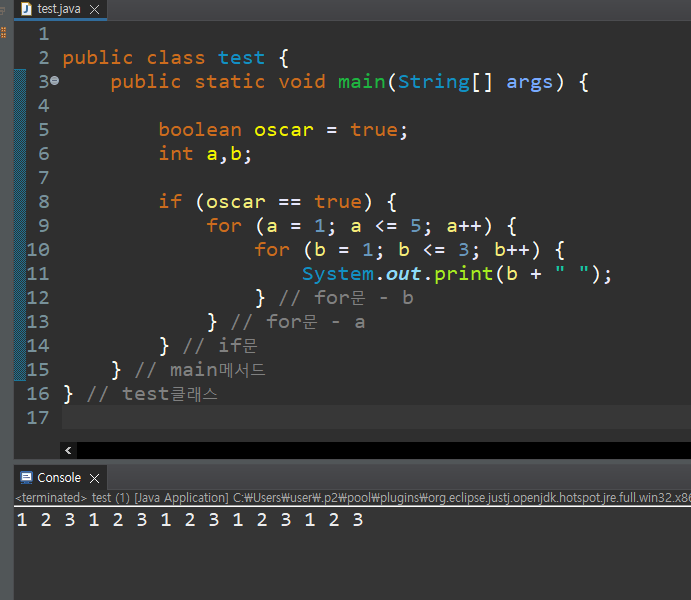Place cursor on empty line 17
This screenshot has height=600, width=691.
click(x=376, y=417)
